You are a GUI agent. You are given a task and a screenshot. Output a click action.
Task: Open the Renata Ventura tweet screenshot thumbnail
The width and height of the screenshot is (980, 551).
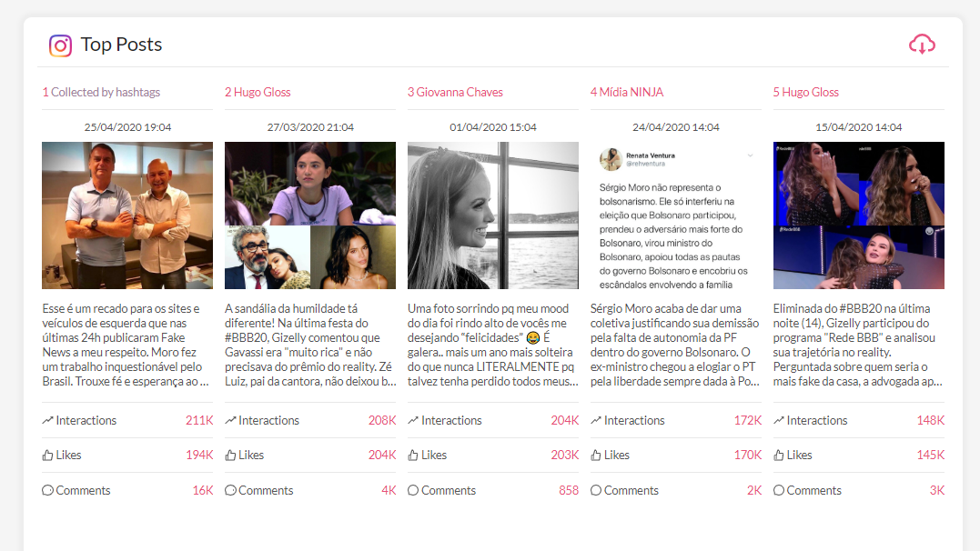pyautogui.click(x=675, y=215)
